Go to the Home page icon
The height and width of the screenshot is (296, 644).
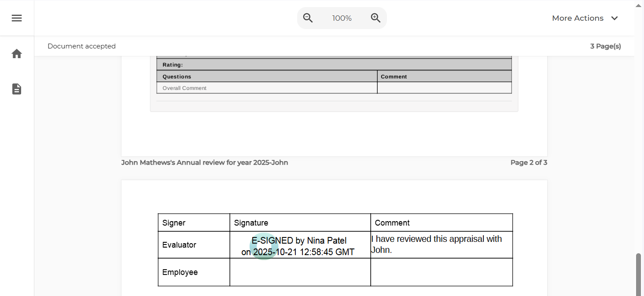click(x=17, y=54)
